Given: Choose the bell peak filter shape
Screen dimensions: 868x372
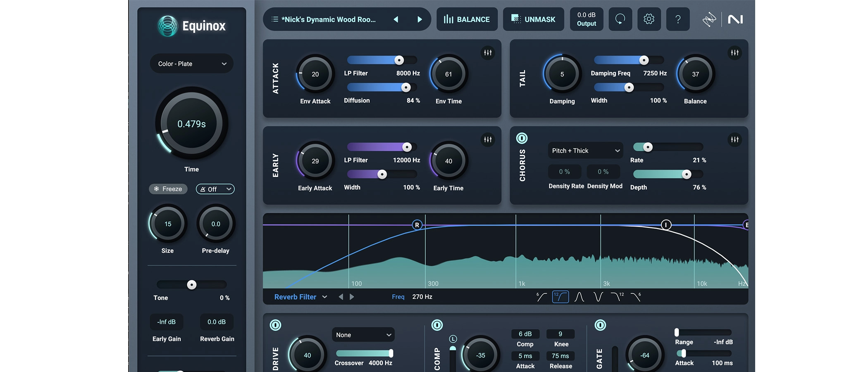Looking at the screenshot, I should point(579,297).
